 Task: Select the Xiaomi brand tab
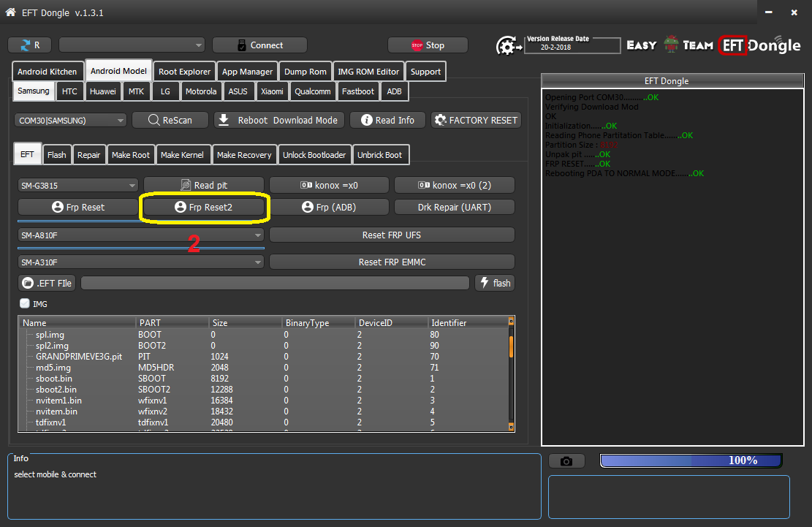tap(272, 91)
